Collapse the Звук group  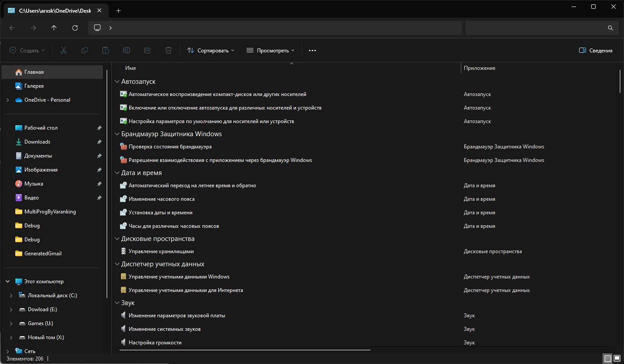pos(117,303)
